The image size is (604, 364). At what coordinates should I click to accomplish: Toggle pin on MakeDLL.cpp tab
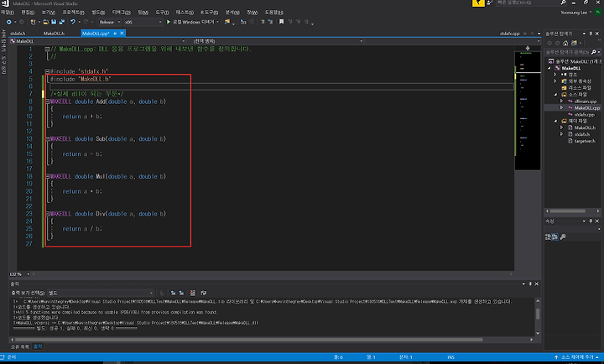coord(115,34)
